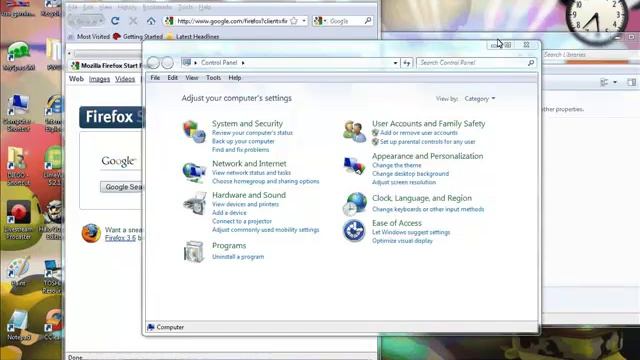Viewport: 640px width, 360px height.
Task: Click Back up your computer link
Action: point(243,141)
